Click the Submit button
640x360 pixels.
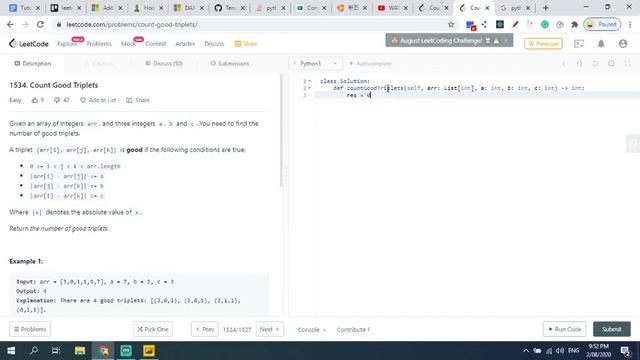click(611, 329)
